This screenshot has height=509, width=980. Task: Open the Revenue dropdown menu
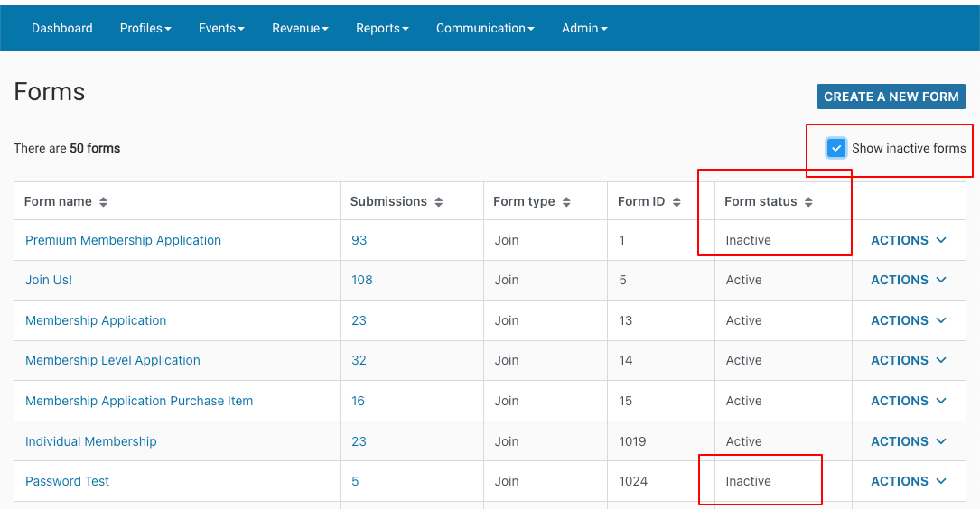click(x=300, y=28)
